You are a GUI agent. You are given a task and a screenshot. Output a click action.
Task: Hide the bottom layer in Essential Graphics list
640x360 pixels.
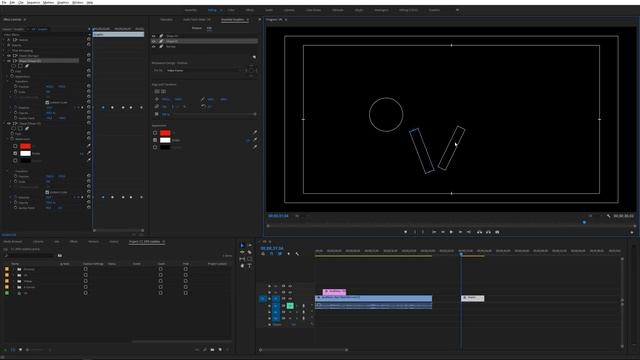(154, 47)
